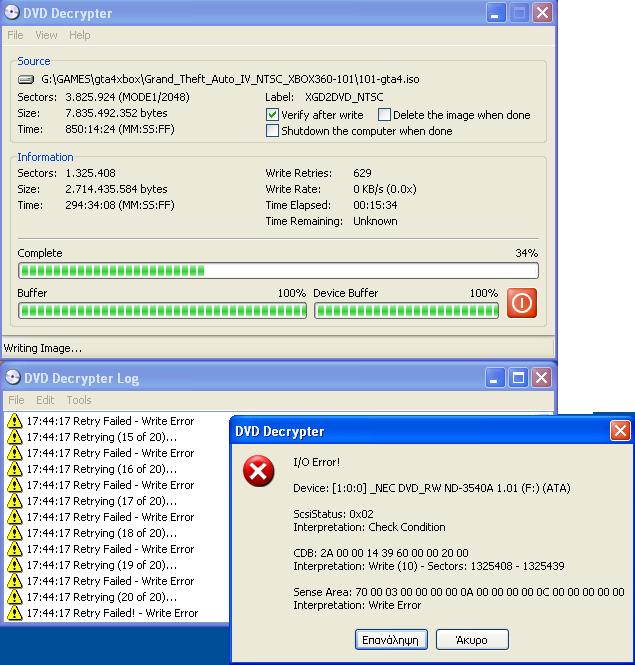Click Time Elapsed value 00:15:34
Viewport: 635px width, 665px height.
[375, 205]
